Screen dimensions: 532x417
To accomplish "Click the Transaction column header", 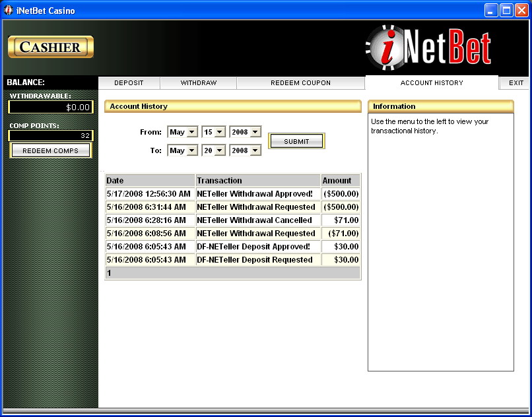I will [258, 181].
